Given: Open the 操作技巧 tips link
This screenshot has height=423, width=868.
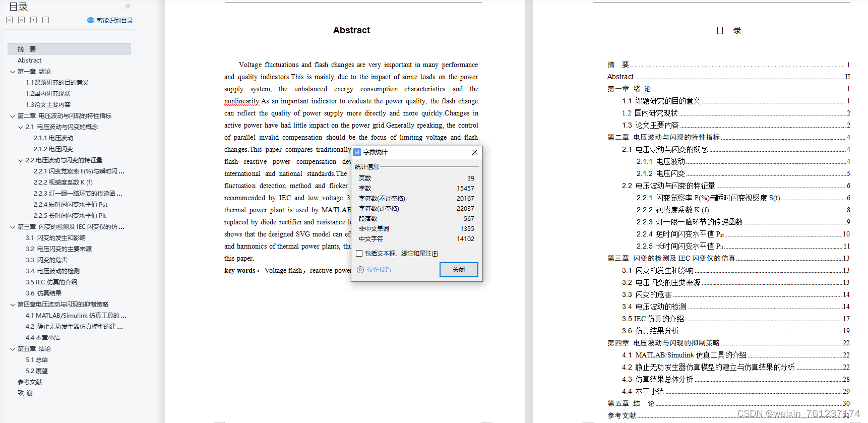Looking at the screenshot, I should pos(379,270).
